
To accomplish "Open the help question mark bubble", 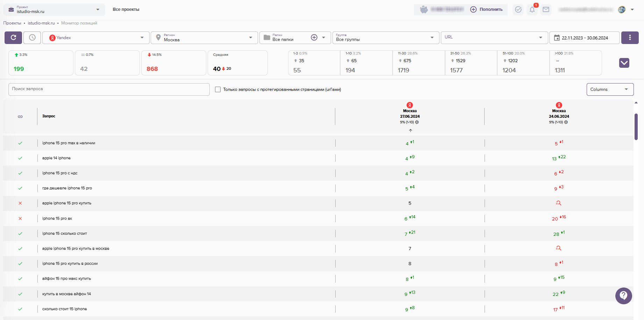I will coord(623,296).
